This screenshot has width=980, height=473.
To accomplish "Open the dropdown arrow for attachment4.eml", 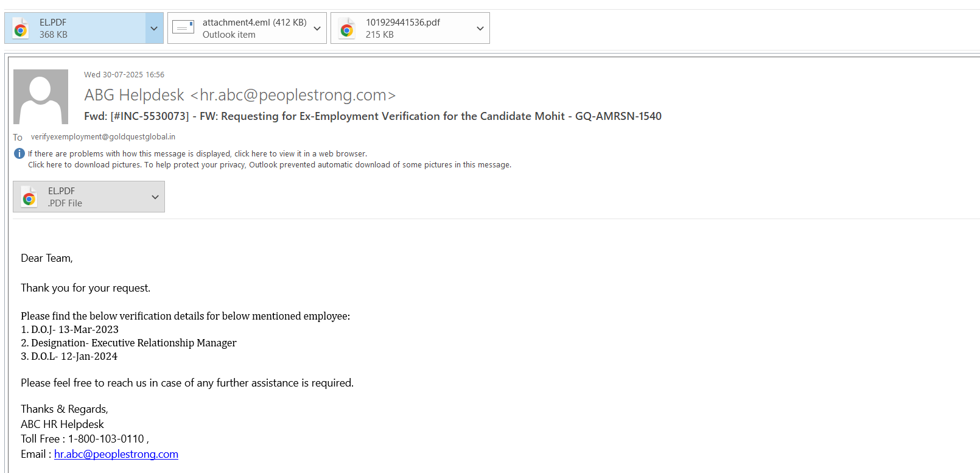I will tap(317, 29).
